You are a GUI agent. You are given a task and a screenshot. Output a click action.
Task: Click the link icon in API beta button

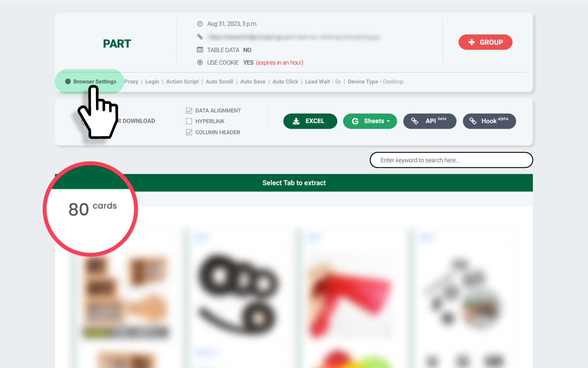point(414,121)
